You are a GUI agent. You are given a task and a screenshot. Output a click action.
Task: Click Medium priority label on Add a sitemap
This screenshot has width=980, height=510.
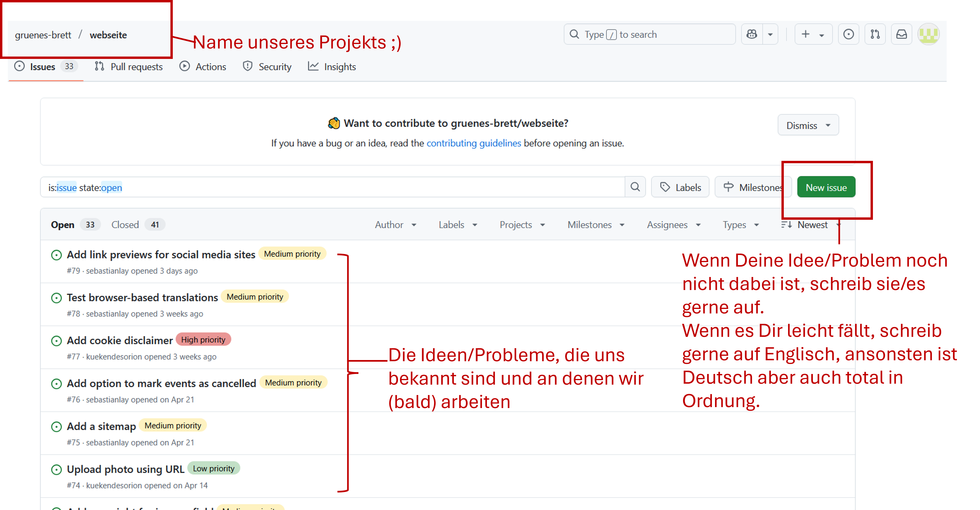pyautogui.click(x=173, y=426)
